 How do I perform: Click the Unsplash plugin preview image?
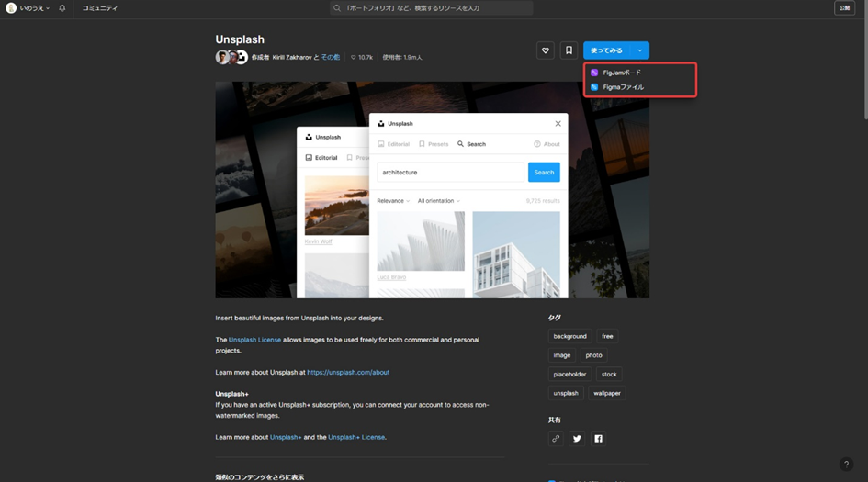433,190
